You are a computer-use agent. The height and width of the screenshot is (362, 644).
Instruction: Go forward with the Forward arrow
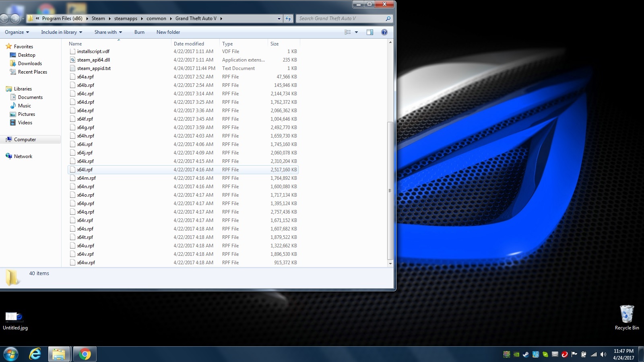15,19
